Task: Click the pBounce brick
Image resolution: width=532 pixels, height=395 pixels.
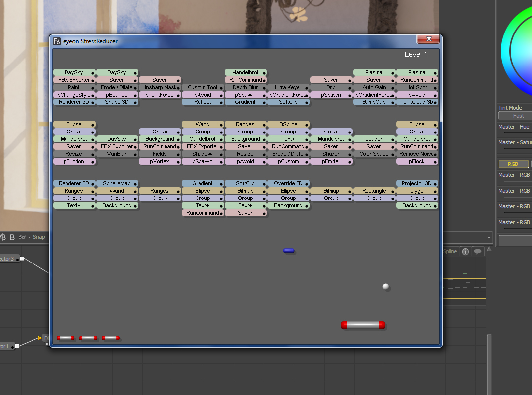Action: (x=117, y=95)
